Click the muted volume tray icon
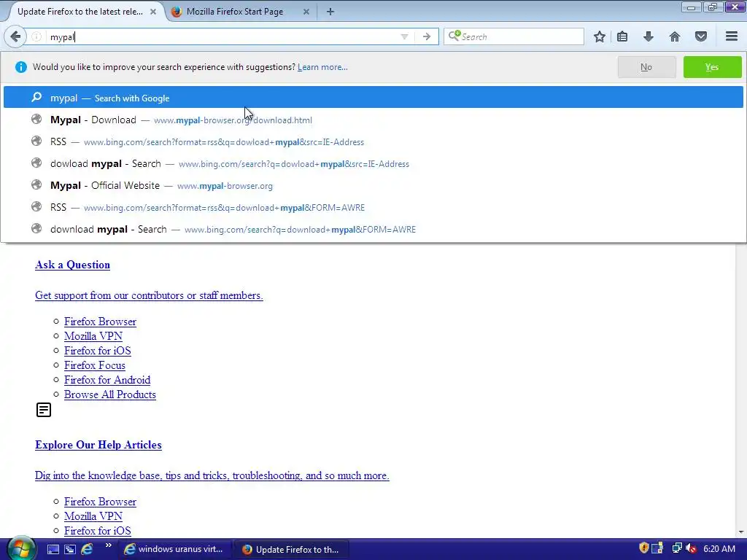 click(691, 548)
